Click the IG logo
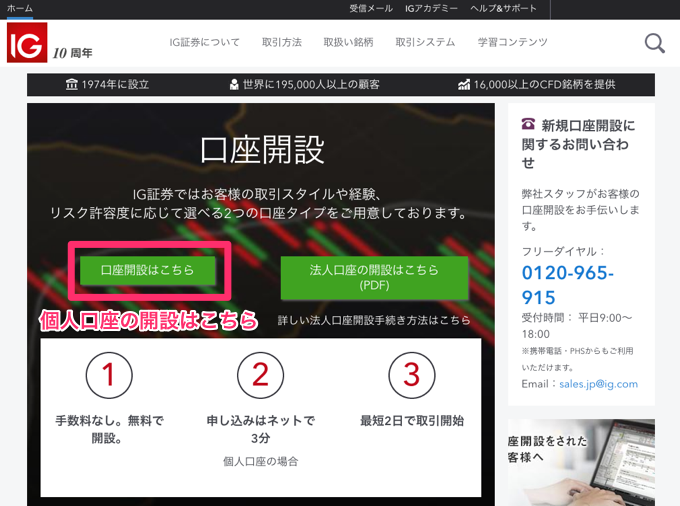Viewport: 680px width, 506px height. [27, 42]
